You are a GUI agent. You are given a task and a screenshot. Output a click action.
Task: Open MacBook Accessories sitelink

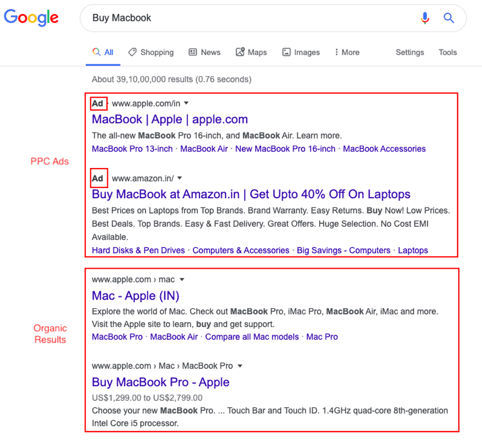tap(384, 149)
